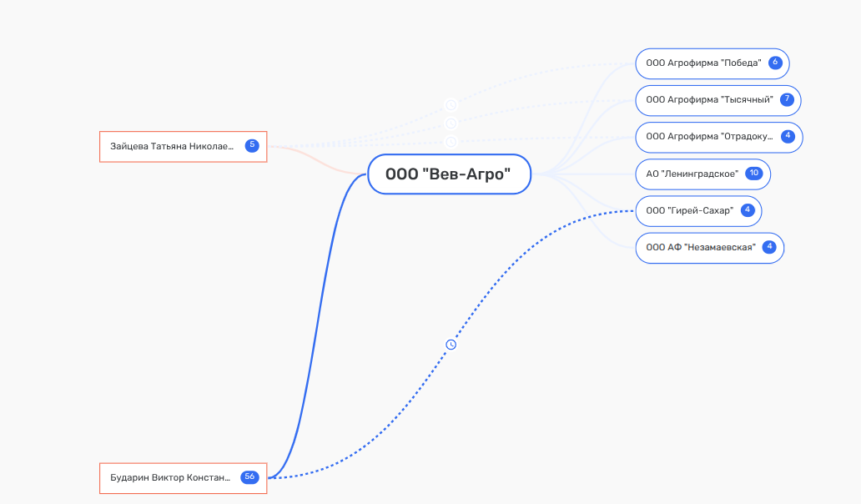Select the Зайцева Татьяна Николае… person node

(x=172, y=146)
